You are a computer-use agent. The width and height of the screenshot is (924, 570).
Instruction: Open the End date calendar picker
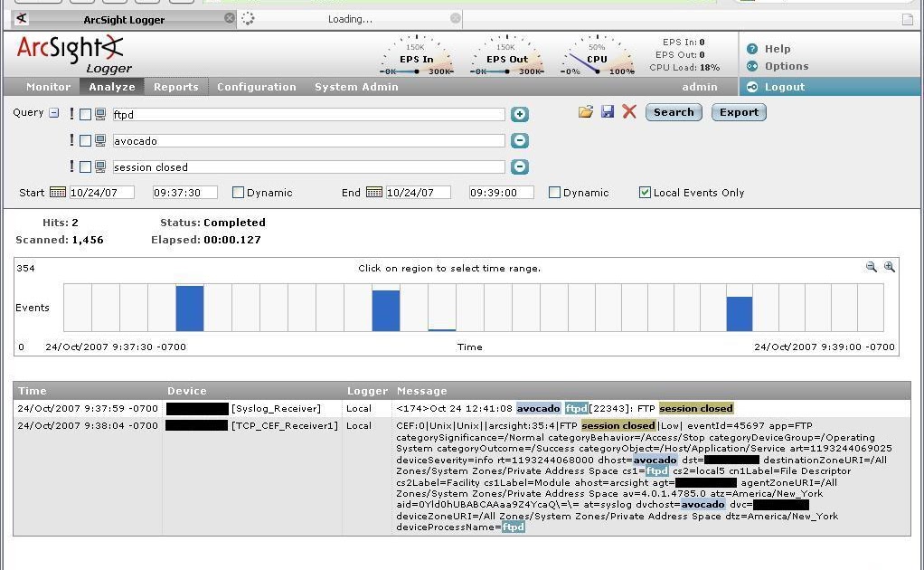[374, 192]
